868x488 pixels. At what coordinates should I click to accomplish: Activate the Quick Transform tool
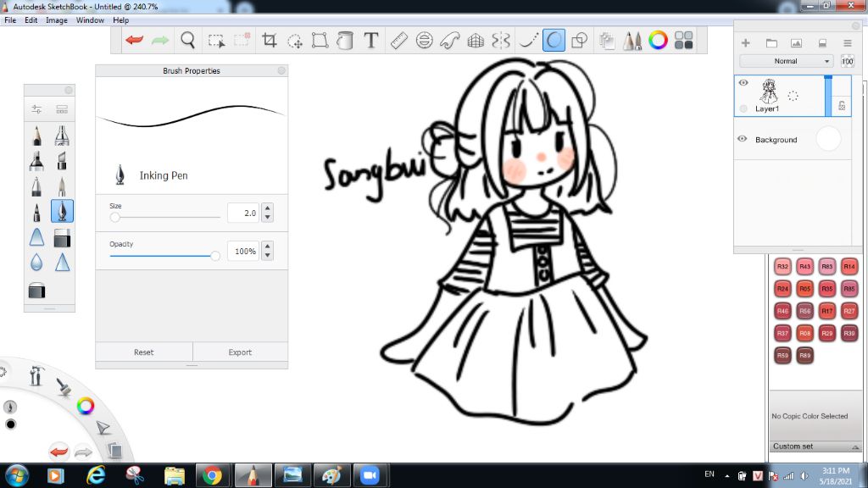point(295,41)
